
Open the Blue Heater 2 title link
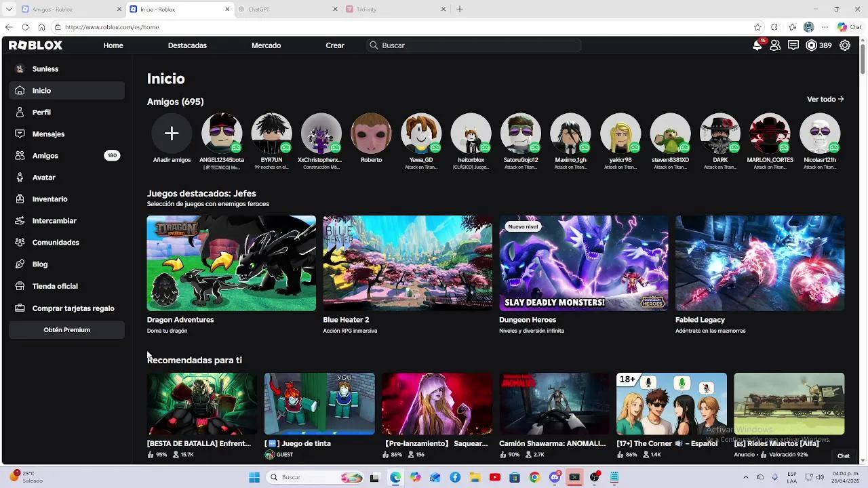[346, 320]
